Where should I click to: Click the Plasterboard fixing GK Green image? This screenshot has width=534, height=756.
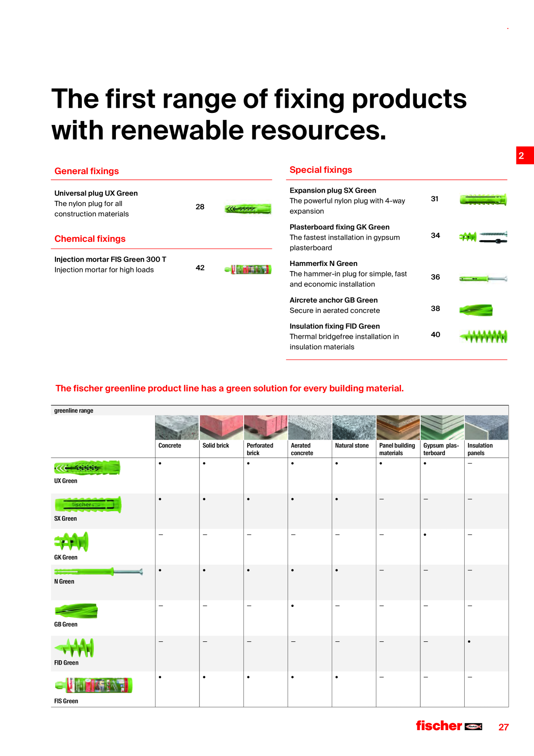(x=483, y=237)
